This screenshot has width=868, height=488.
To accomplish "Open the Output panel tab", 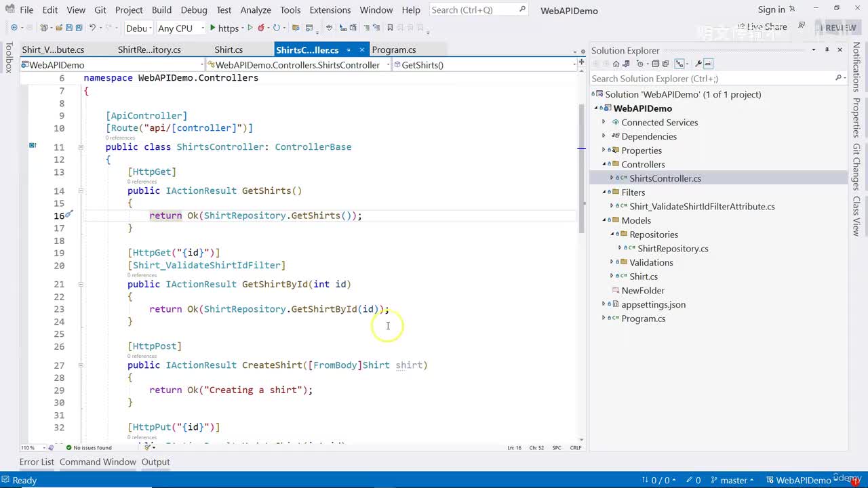I will [155, 462].
